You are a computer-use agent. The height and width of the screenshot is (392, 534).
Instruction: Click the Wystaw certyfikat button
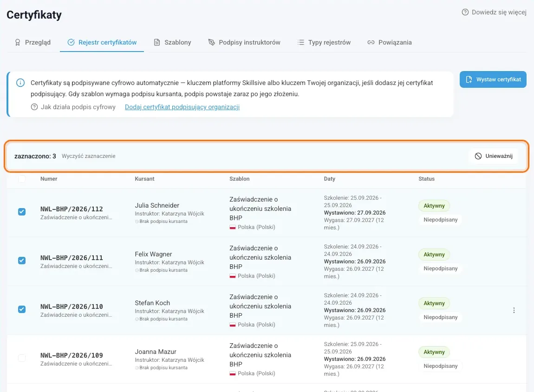493,79
